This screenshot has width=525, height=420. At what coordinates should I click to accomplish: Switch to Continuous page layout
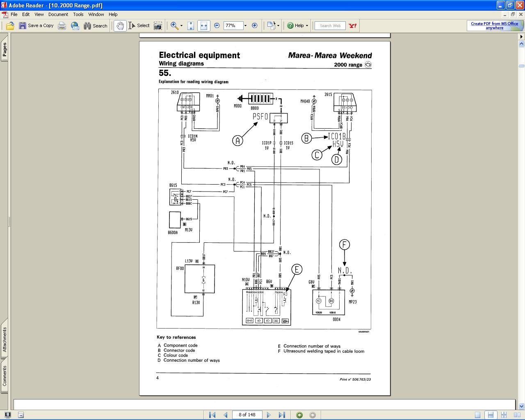pos(491,415)
